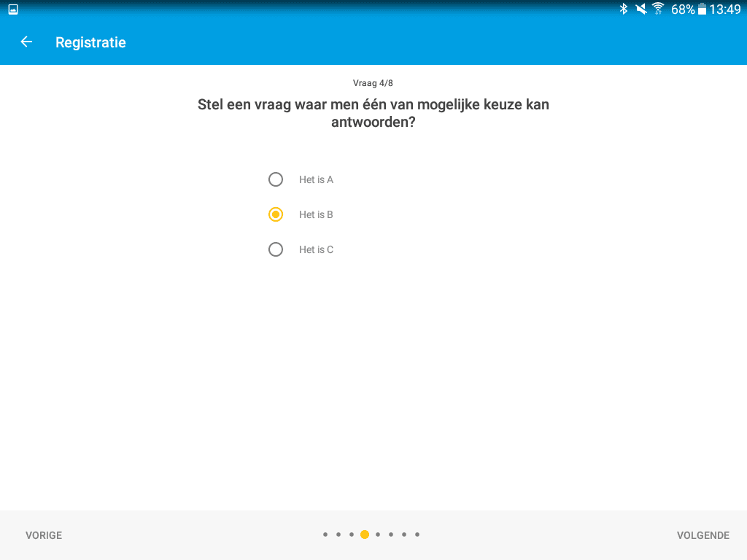
Task: Tap the "Vraag 4/8" question counter
Action: pyautogui.click(x=373, y=83)
